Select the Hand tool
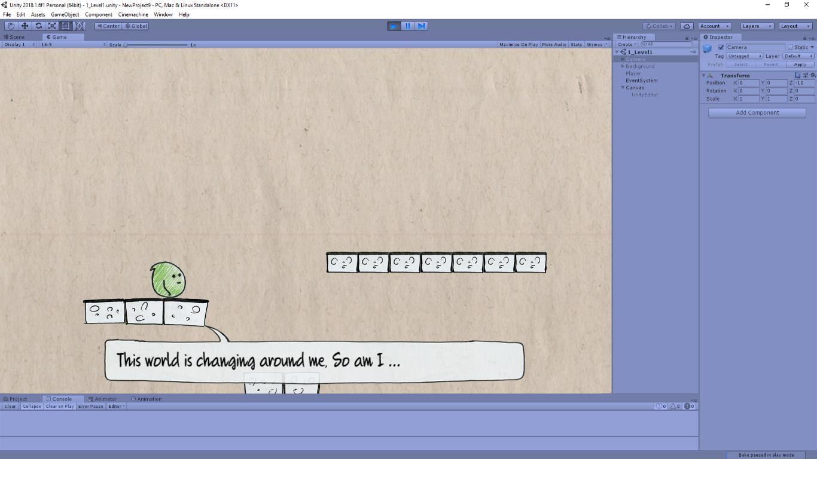817x504 pixels. coord(11,26)
